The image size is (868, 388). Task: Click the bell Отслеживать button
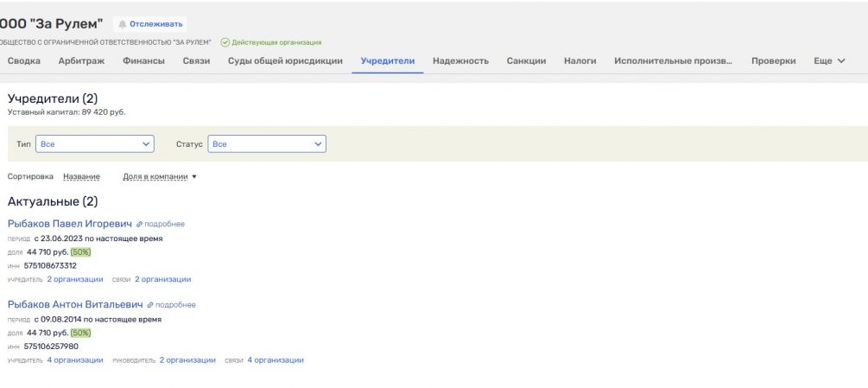pyautogui.click(x=151, y=24)
